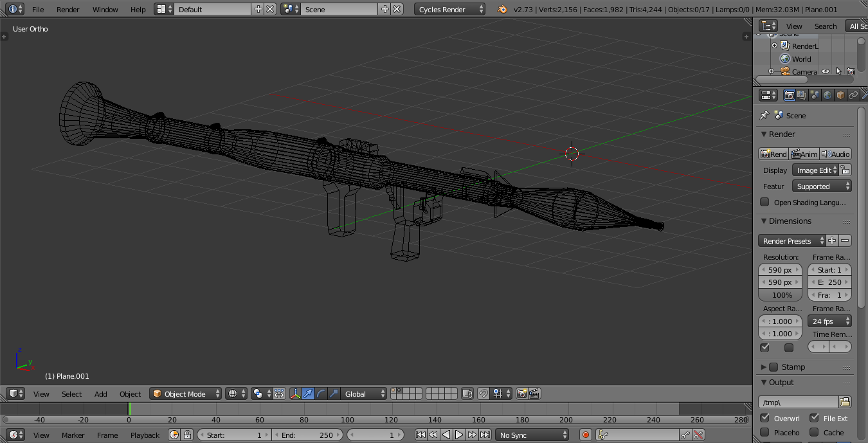
Task: Open the Object properties cube icon
Action: (840, 95)
